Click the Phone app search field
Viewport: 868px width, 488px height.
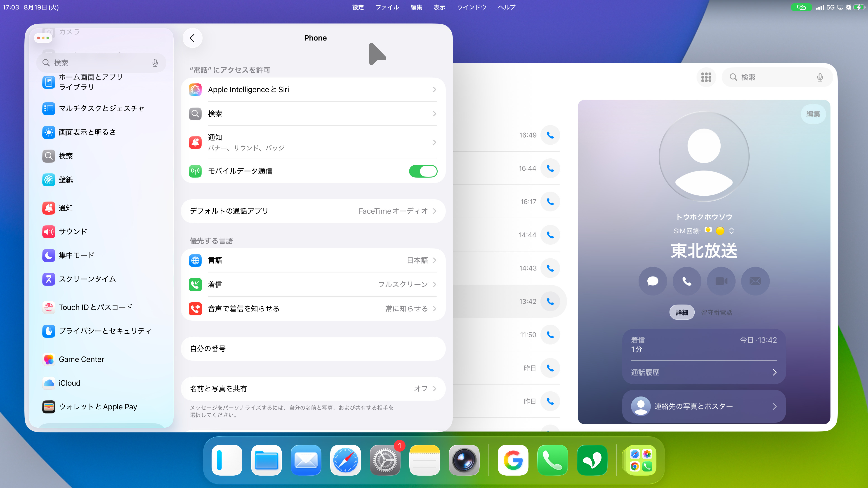tap(772, 77)
